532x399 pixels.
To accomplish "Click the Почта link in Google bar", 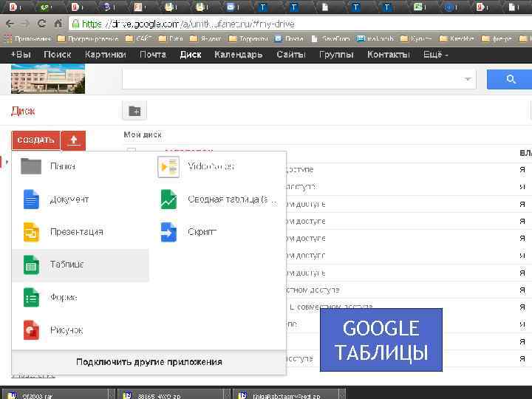I will [153, 55].
